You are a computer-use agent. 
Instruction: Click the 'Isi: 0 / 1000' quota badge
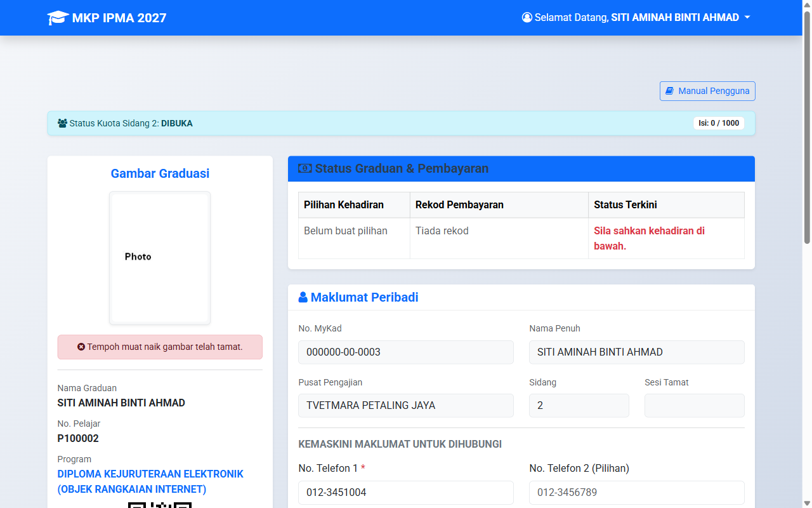(x=719, y=123)
